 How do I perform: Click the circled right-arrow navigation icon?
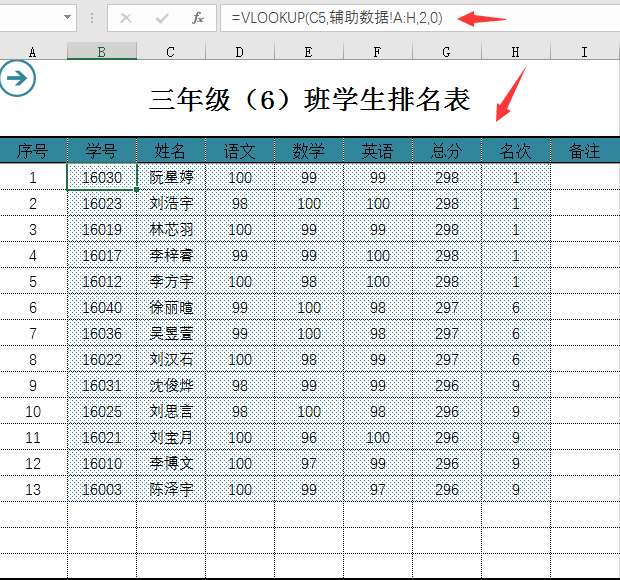[x=17, y=78]
